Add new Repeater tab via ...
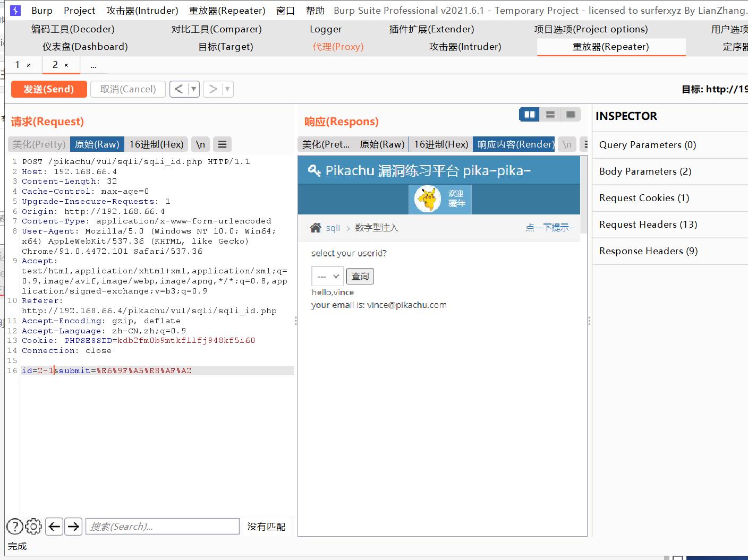 93,66
